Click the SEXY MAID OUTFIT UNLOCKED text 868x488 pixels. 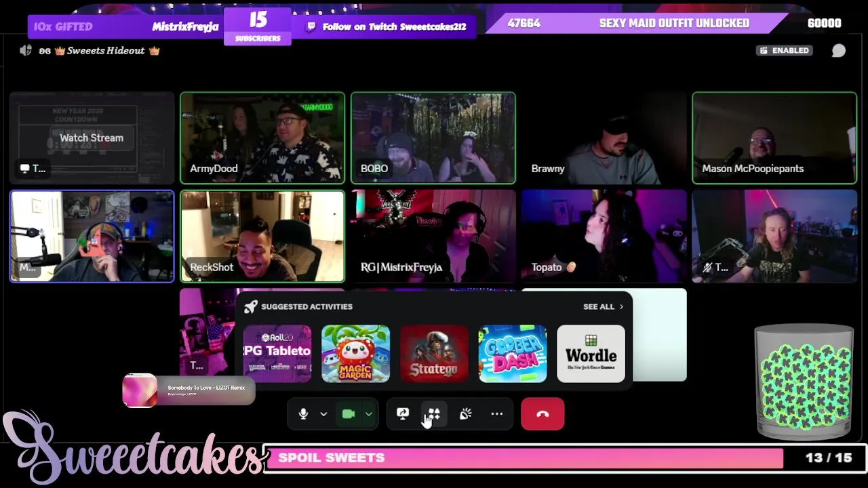click(x=674, y=23)
